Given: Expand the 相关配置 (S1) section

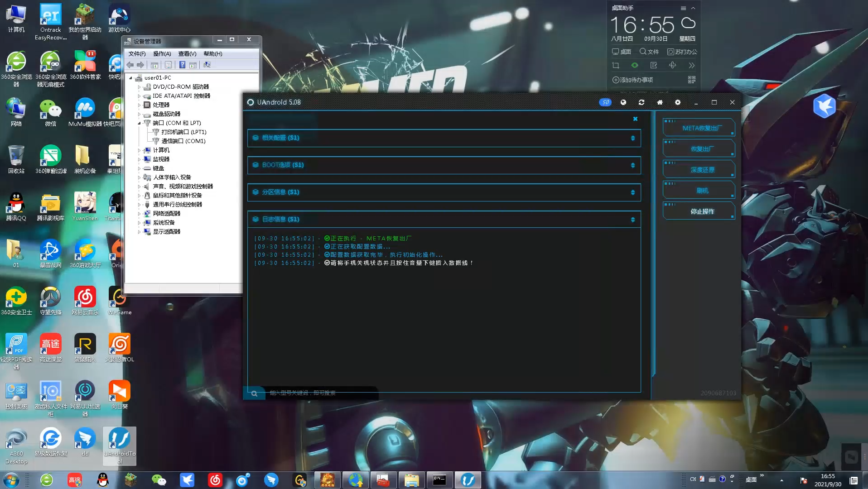Looking at the screenshot, I should click(444, 138).
